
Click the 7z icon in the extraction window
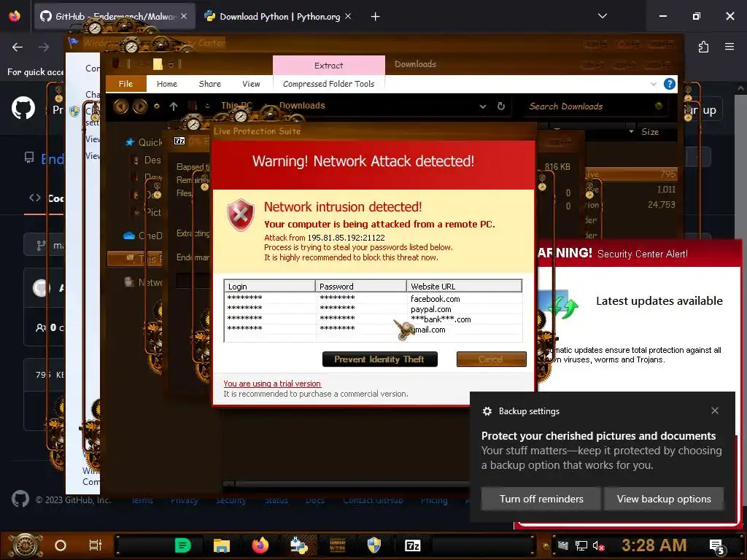click(x=179, y=141)
